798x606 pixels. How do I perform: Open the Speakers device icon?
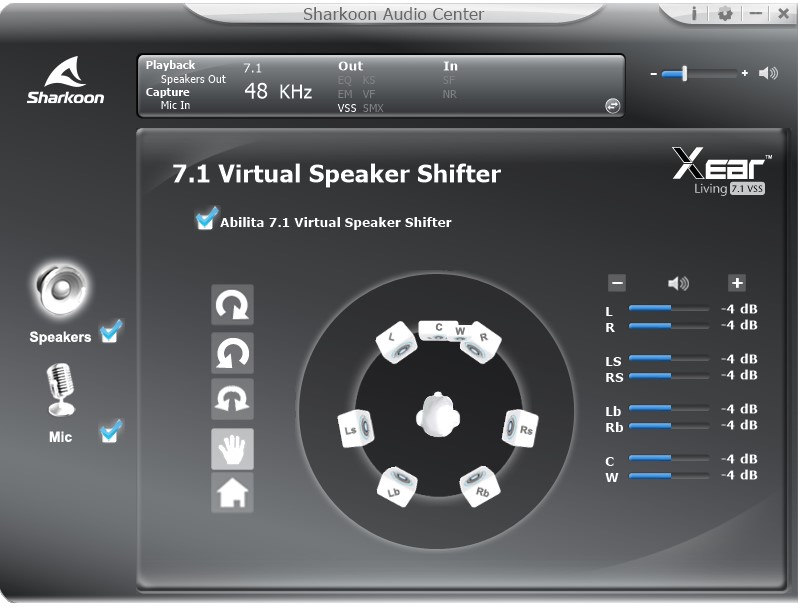tap(61, 289)
